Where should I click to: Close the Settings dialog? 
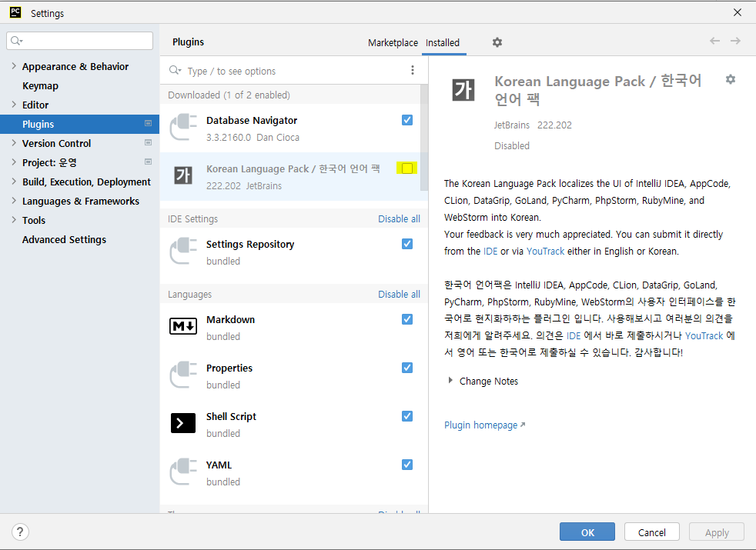(x=738, y=12)
